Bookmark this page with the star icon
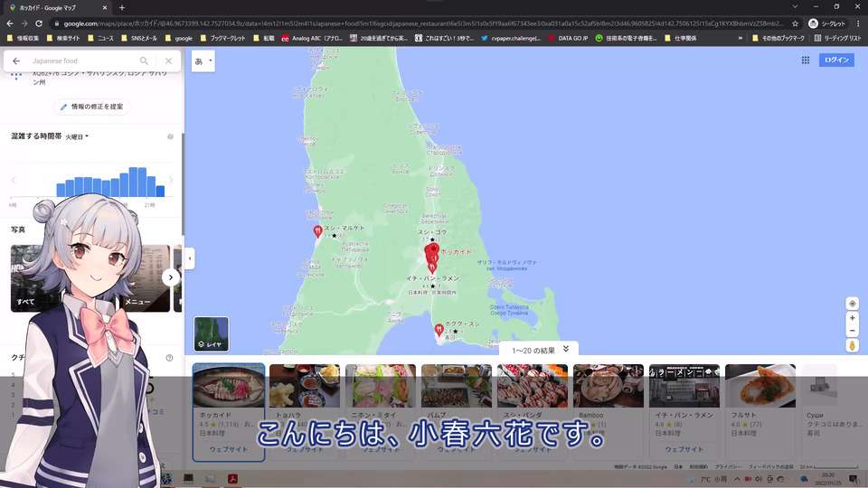The width and height of the screenshot is (868, 488). tap(795, 23)
